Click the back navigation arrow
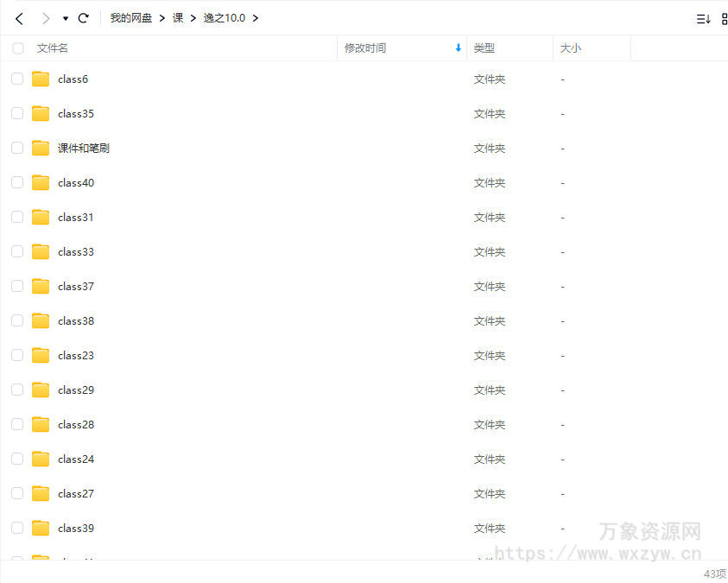This screenshot has width=728, height=583. click(x=19, y=17)
